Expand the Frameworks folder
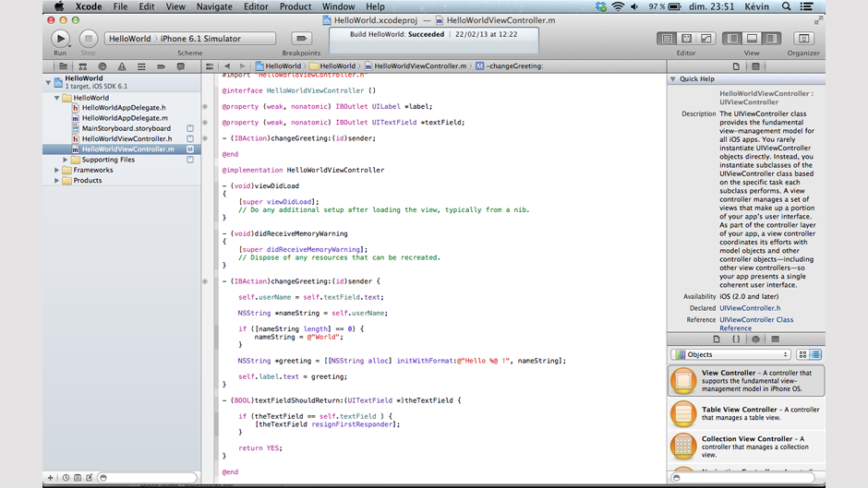Viewport: 868px width, 488px height. click(57, 171)
